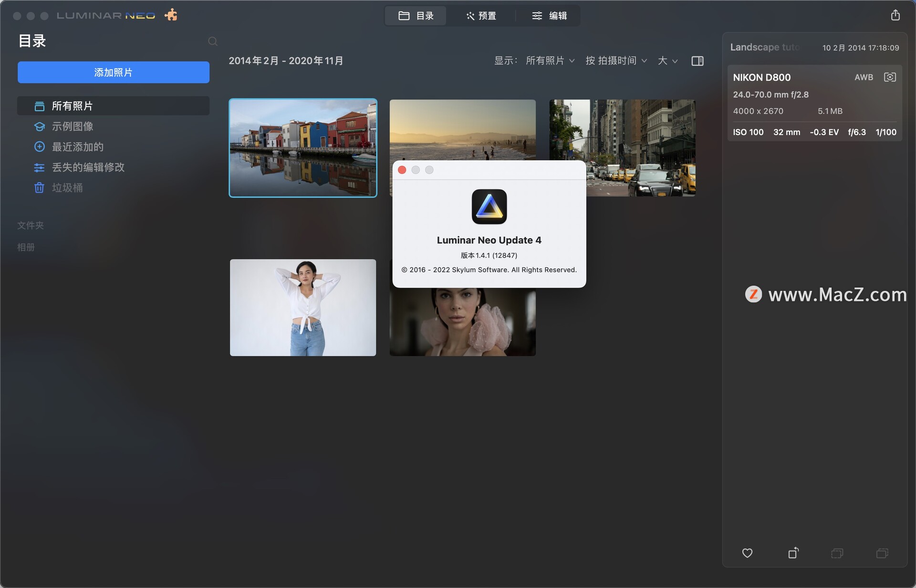Select the colorful houses reflection photo thumbnail

click(x=302, y=148)
